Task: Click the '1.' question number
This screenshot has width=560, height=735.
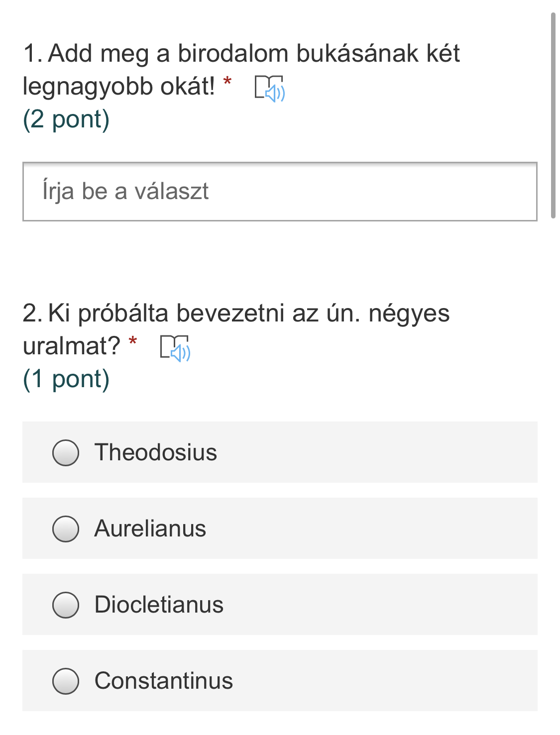Action: [x=33, y=54]
